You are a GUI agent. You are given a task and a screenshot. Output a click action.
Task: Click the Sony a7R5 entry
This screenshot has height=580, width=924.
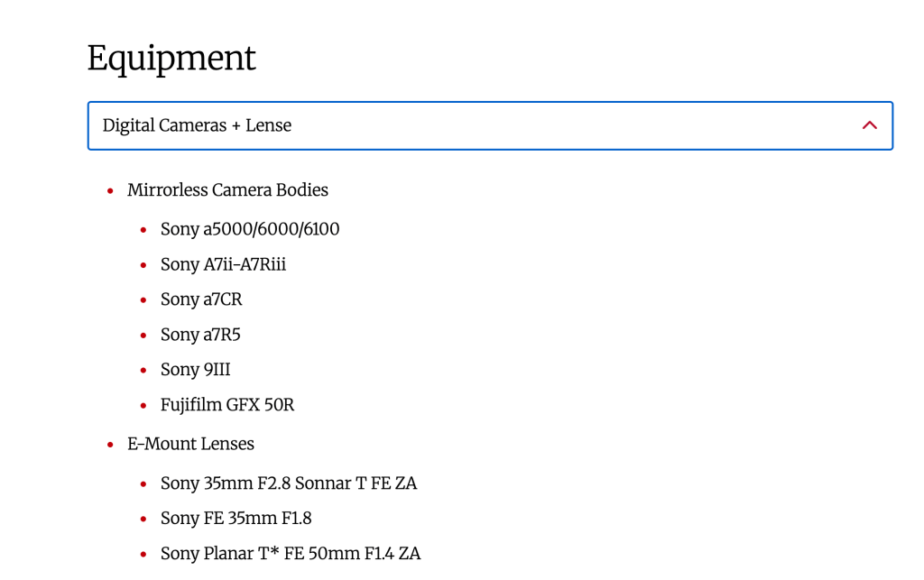[199, 335]
